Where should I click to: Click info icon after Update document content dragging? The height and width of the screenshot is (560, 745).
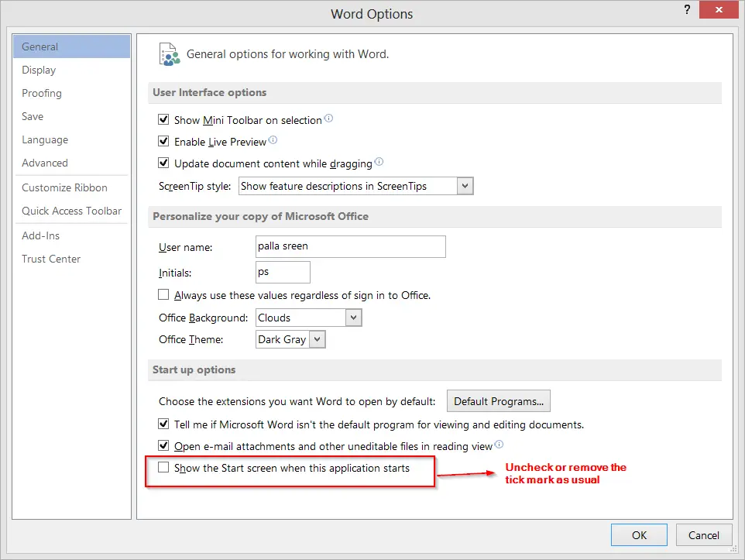click(379, 162)
